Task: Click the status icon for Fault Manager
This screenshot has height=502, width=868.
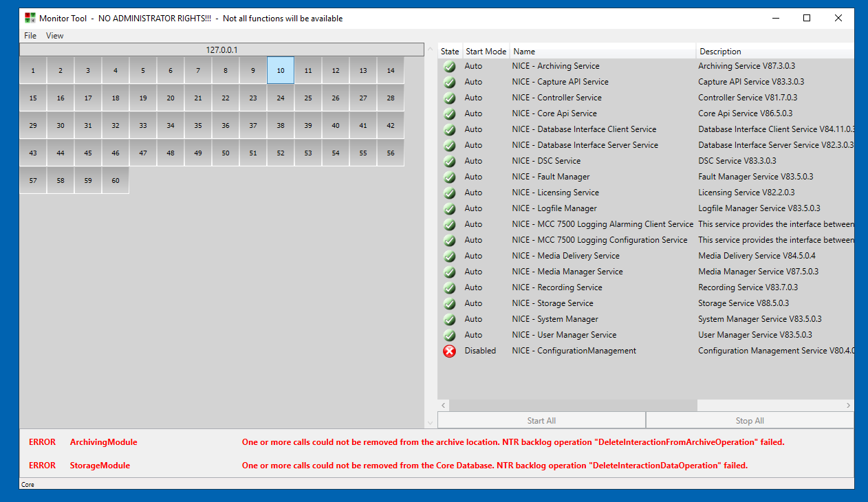Action: point(449,177)
